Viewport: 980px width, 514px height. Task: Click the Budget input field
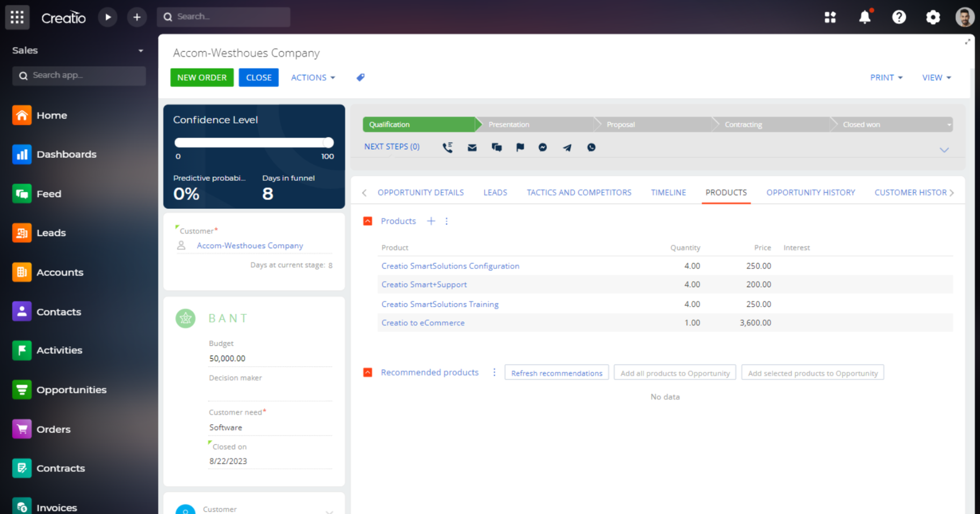click(x=270, y=358)
